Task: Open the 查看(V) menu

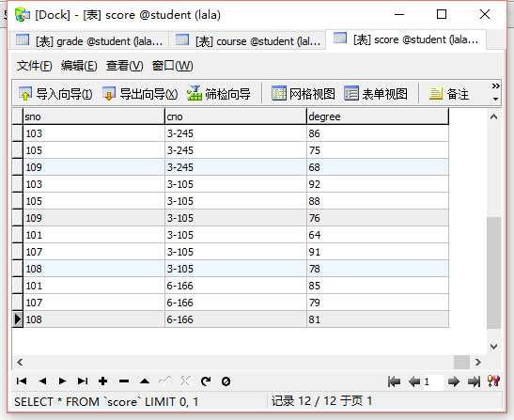Action: point(125,66)
